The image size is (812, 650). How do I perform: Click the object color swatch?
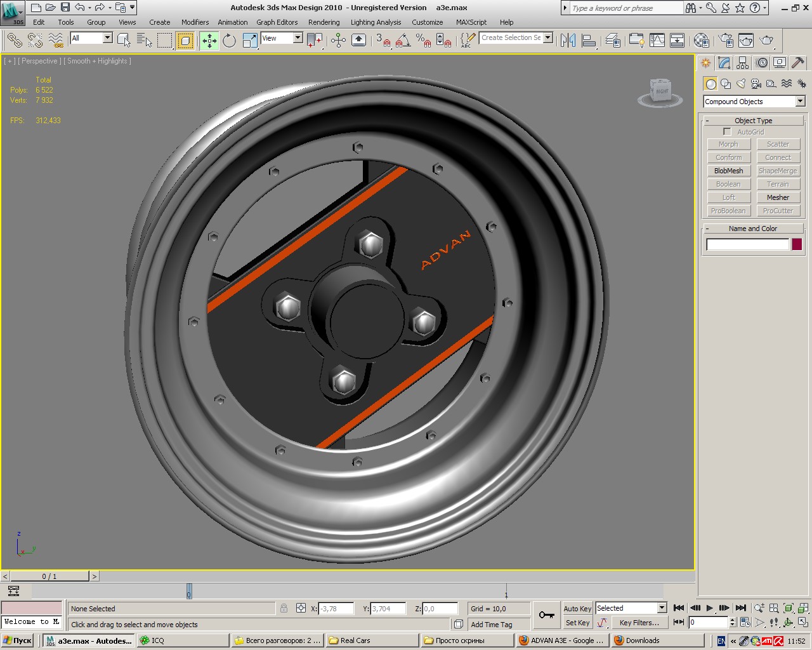[x=797, y=244]
